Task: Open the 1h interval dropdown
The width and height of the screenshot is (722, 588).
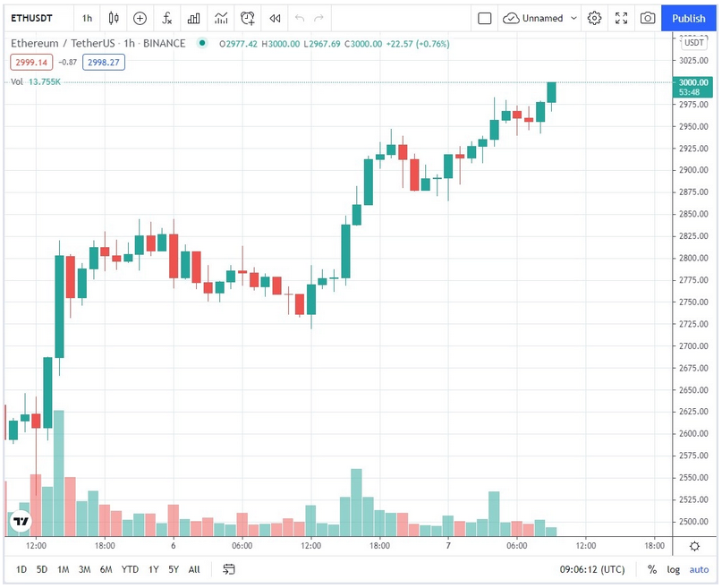Action: click(x=87, y=18)
